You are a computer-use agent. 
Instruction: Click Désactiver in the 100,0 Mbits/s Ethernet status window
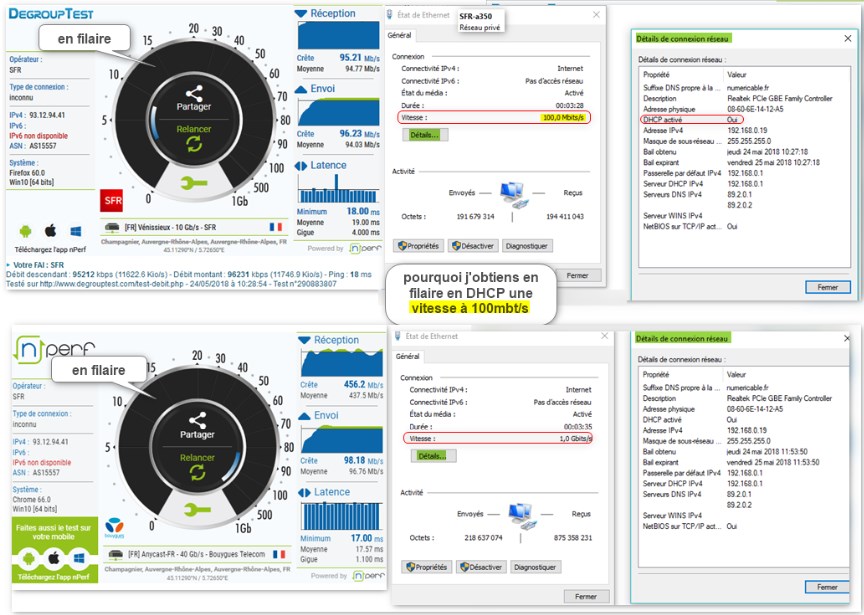(x=473, y=246)
